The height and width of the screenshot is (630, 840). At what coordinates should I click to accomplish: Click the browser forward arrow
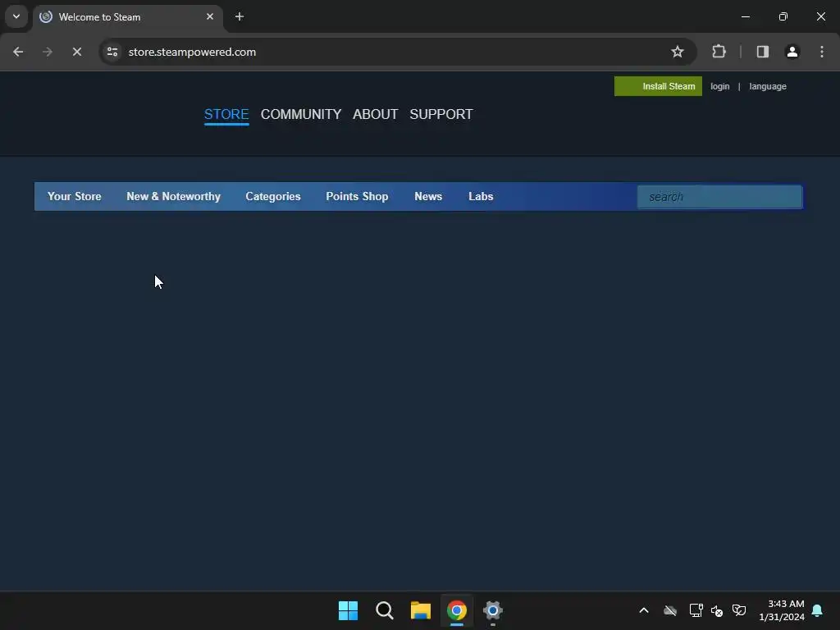click(x=48, y=52)
